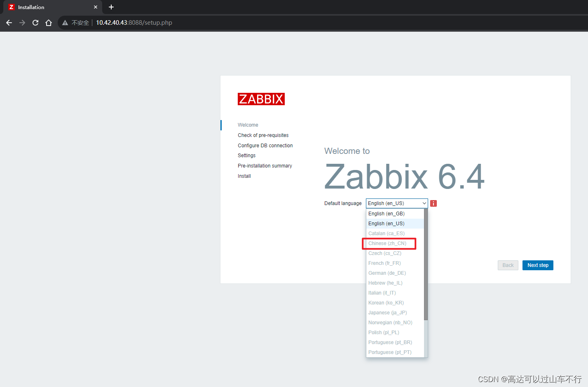This screenshot has width=588, height=387.
Task: Click the Zabbix favicon in the tab
Action: pyautogui.click(x=12, y=7)
